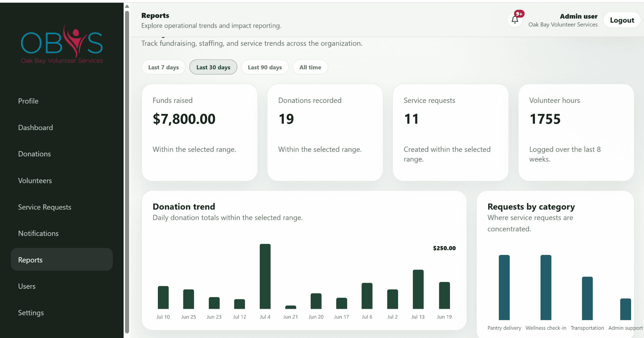The height and width of the screenshot is (338, 644).
Task: Click the 9+ notification badge
Action: [x=519, y=14]
